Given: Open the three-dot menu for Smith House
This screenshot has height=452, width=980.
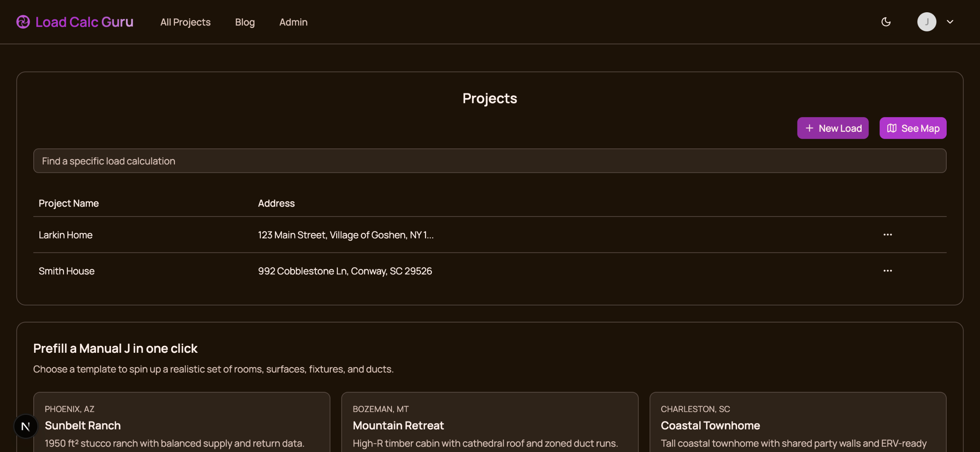Looking at the screenshot, I should 887,270.
